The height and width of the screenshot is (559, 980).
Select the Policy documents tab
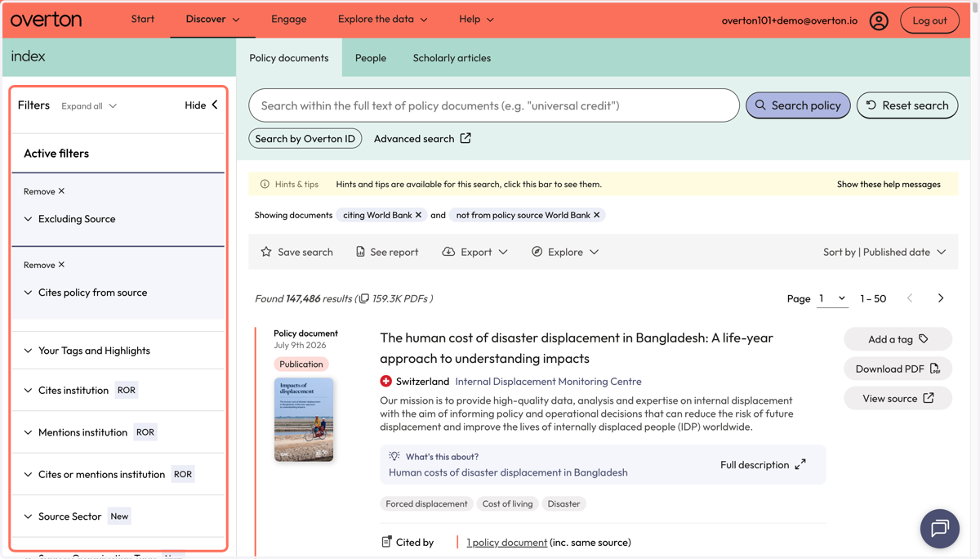click(289, 58)
